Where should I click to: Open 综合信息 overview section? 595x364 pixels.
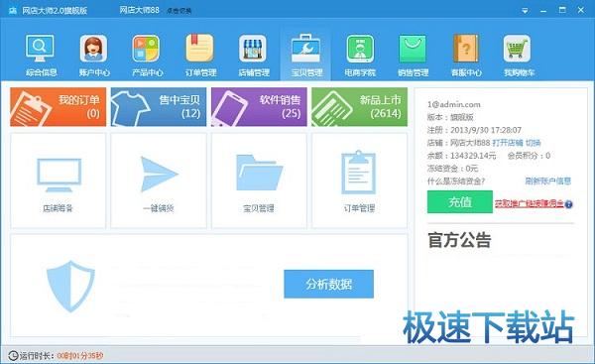[x=41, y=55]
